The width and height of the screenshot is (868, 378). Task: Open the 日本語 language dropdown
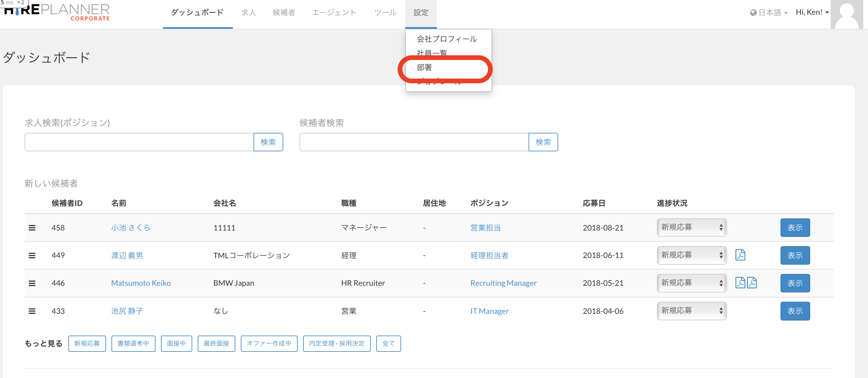(769, 13)
